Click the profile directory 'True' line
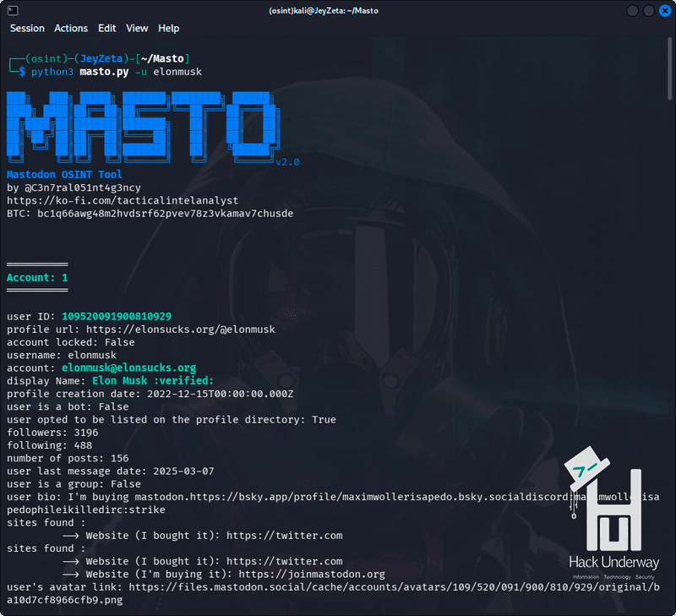 (x=172, y=419)
